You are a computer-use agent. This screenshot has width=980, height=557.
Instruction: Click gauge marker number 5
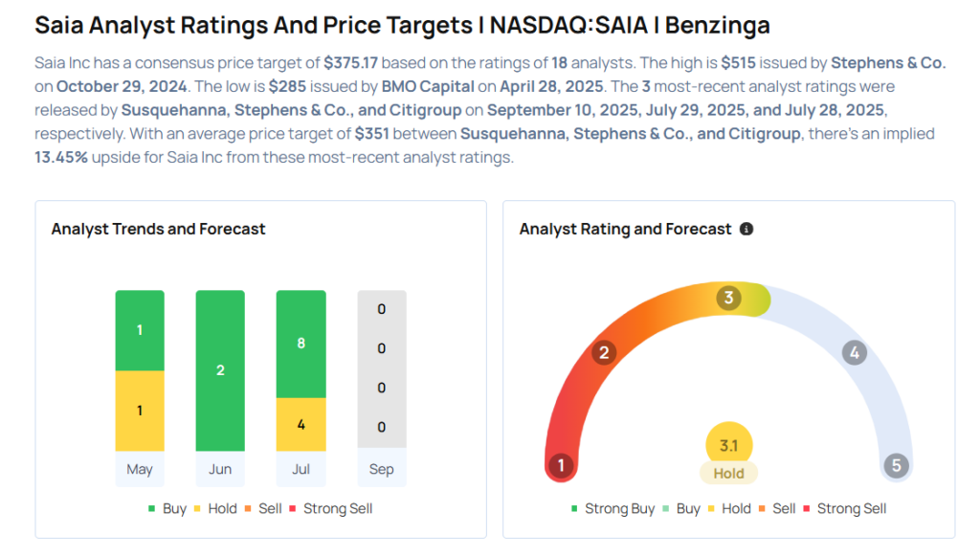coord(896,466)
